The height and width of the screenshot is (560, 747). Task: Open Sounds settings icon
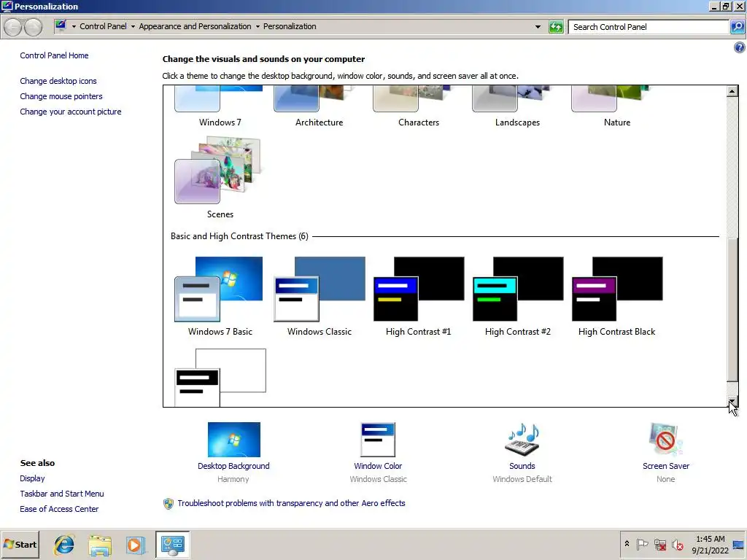point(522,440)
